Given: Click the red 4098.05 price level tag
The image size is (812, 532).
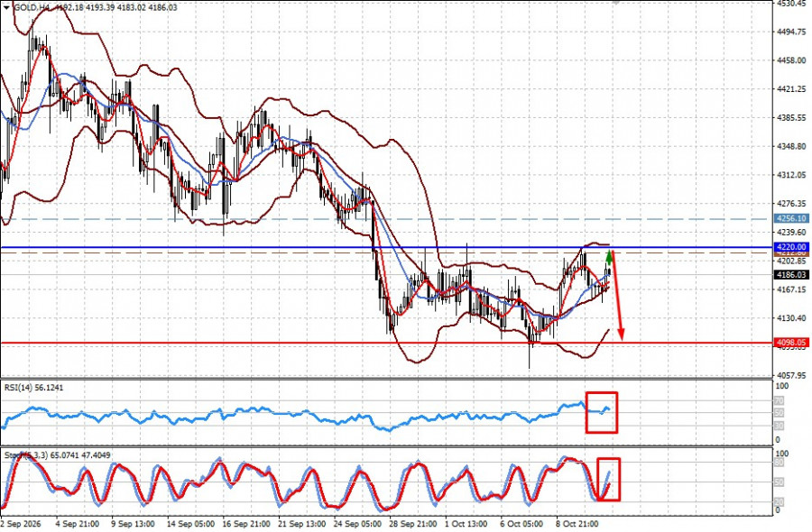Looking at the screenshot, I should click(792, 343).
